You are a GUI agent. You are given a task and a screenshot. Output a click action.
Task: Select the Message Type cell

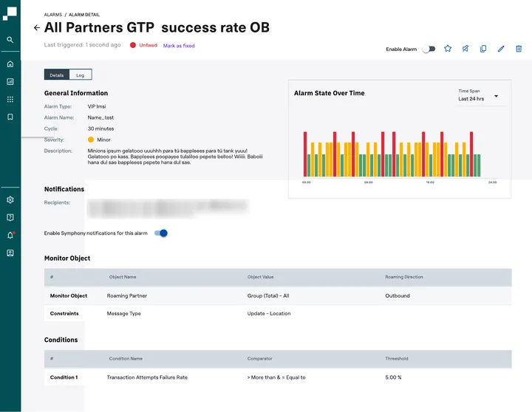tap(124, 314)
